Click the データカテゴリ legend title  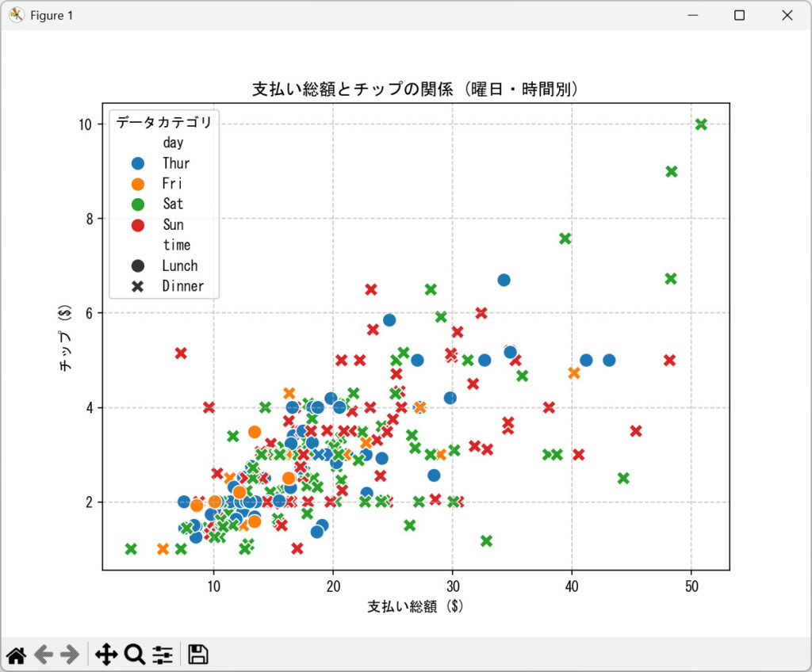point(164,122)
